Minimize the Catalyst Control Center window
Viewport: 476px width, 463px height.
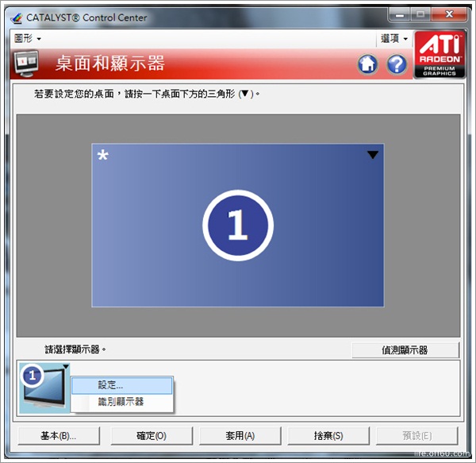[x=400, y=14]
